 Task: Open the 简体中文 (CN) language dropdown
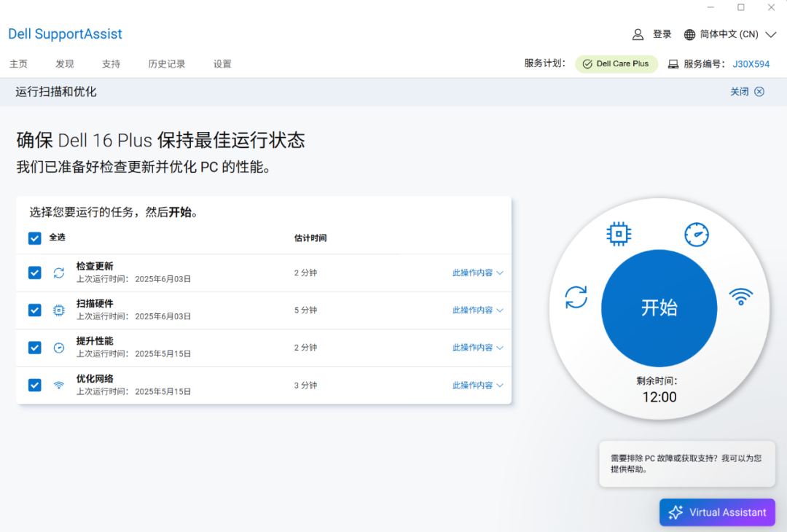730,34
